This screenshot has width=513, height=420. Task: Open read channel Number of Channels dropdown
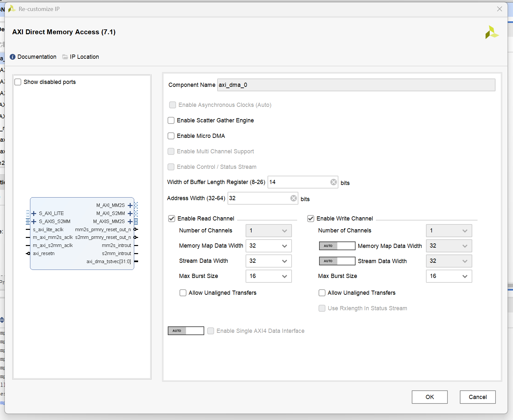(269, 231)
